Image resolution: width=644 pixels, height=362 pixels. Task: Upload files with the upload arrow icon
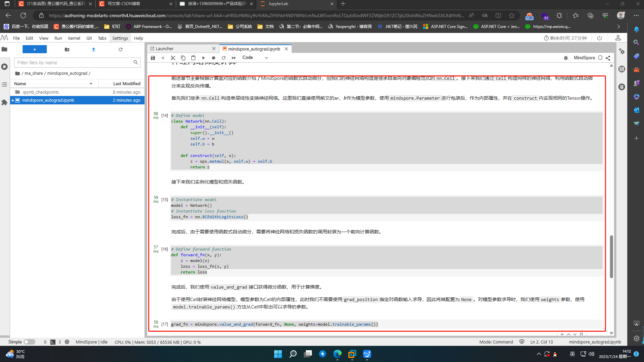tap(94, 50)
